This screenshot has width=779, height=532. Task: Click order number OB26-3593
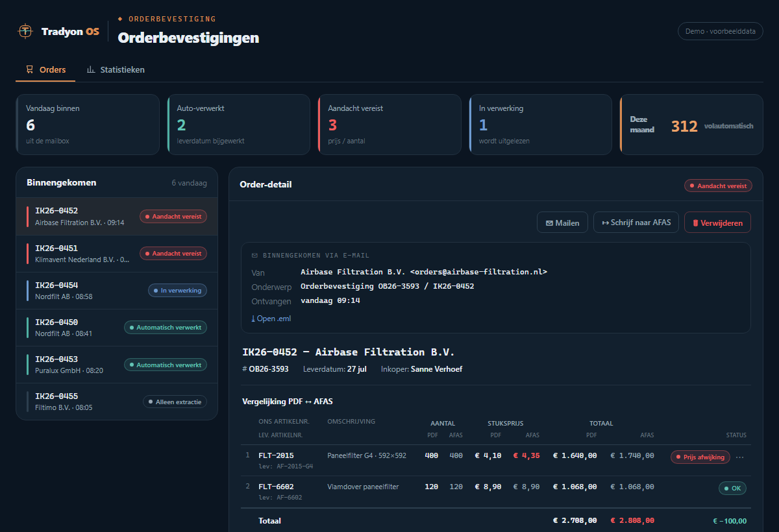pyautogui.click(x=269, y=369)
